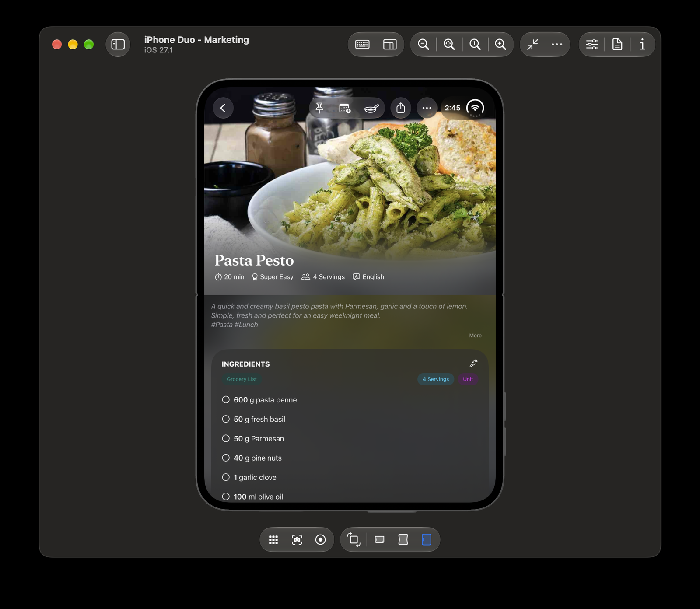Click the document icon in toolbar

coord(617,44)
